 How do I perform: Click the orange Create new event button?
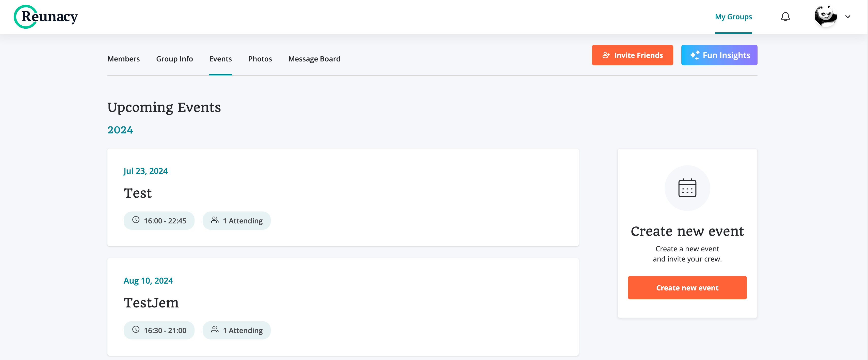(687, 288)
